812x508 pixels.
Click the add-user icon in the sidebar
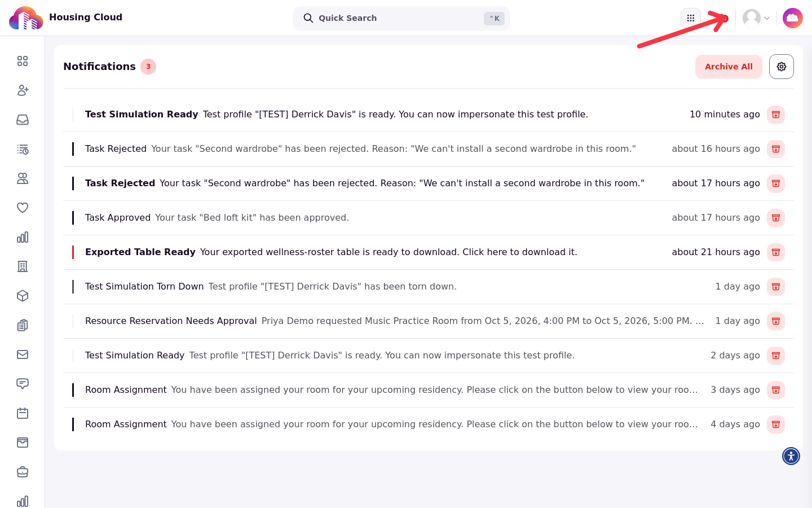pyautogui.click(x=23, y=90)
